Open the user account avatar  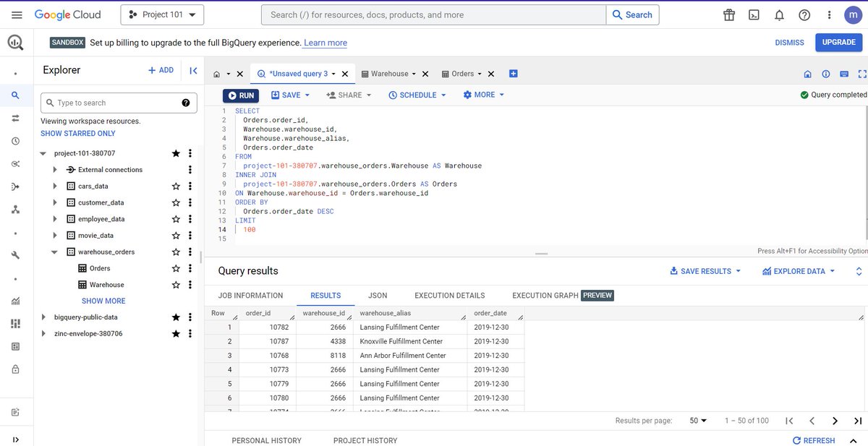854,14
